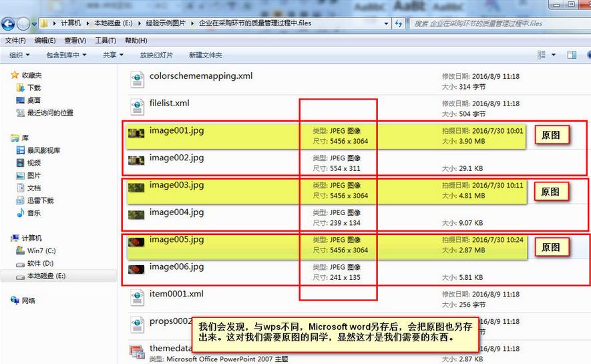Select image003.jpg thumbnail
This screenshot has height=364, width=591.
136,188
